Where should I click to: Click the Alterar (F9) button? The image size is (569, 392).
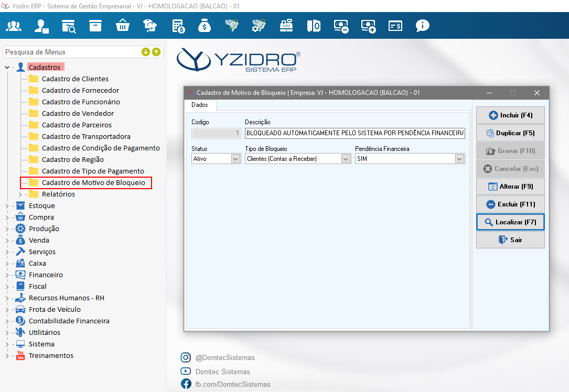510,187
